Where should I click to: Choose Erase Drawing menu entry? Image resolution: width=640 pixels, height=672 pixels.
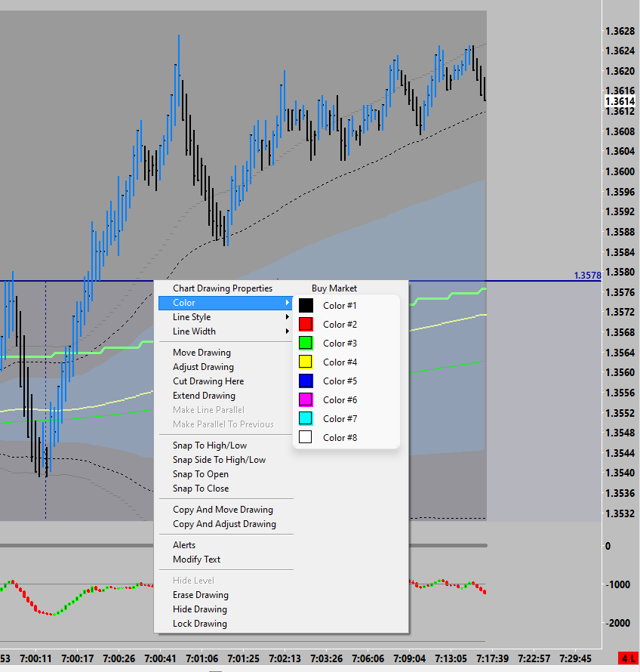click(x=200, y=595)
